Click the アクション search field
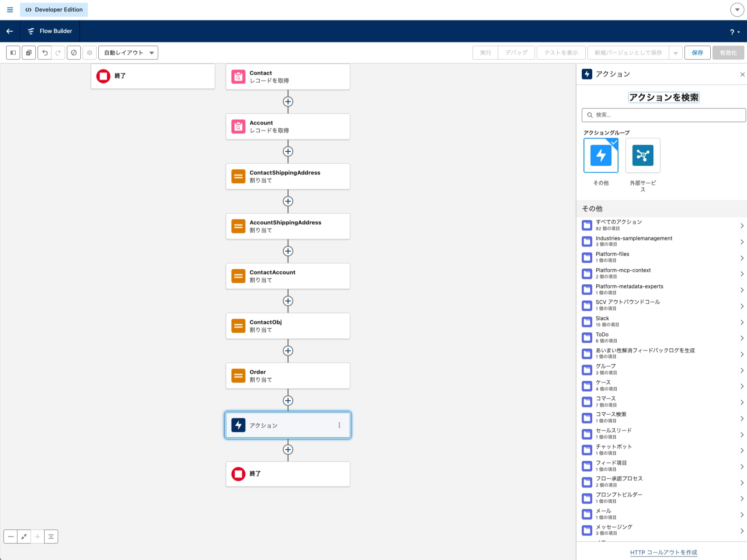747x560 pixels. coord(664,115)
